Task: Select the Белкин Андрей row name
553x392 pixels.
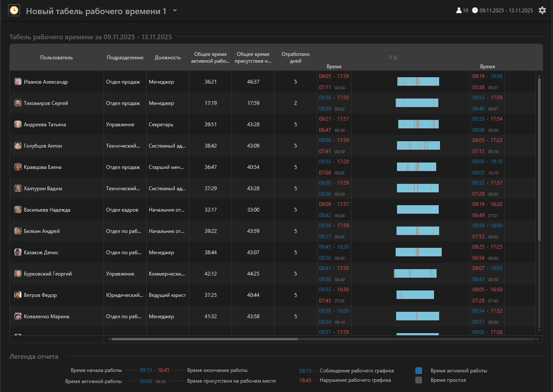Action: (42, 231)
